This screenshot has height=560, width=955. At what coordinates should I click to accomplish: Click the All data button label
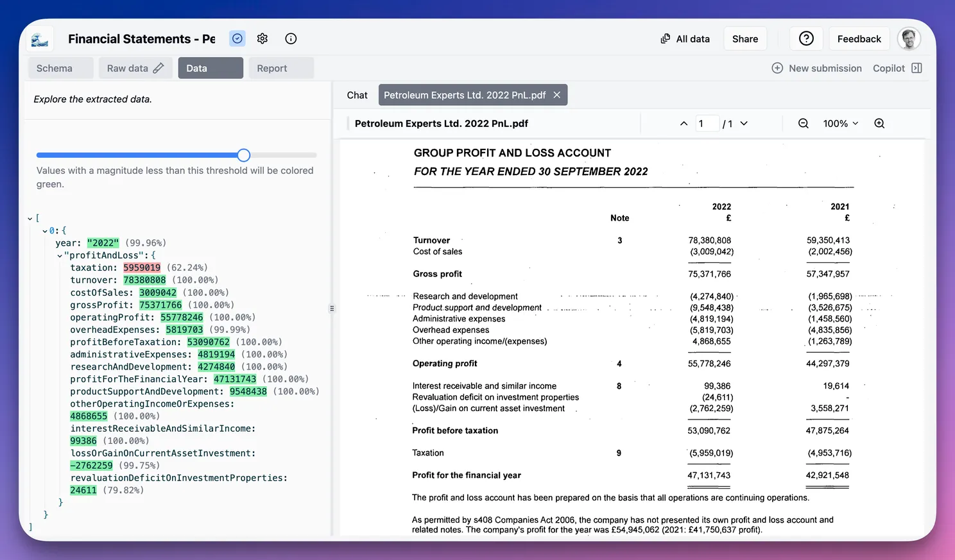693,38
